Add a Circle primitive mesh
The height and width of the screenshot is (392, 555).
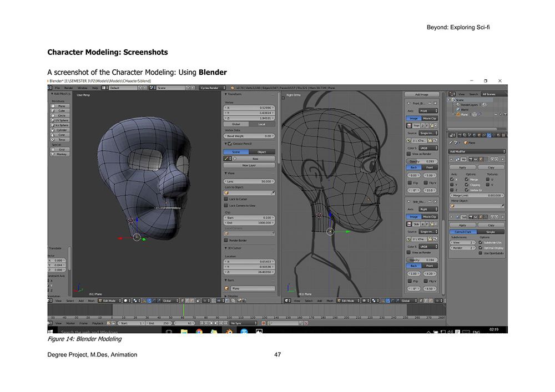[x=60, y=115]
